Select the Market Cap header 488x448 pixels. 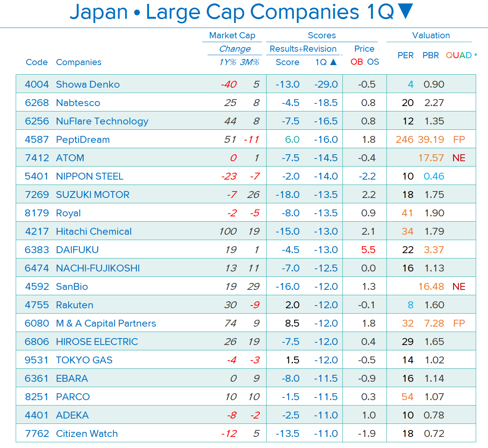coord(232,35)
